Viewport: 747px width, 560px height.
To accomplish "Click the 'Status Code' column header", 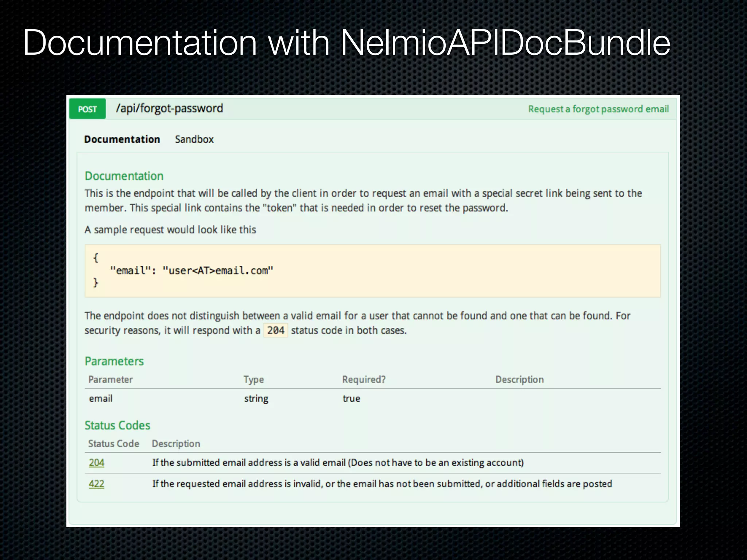I will (113, 444).
